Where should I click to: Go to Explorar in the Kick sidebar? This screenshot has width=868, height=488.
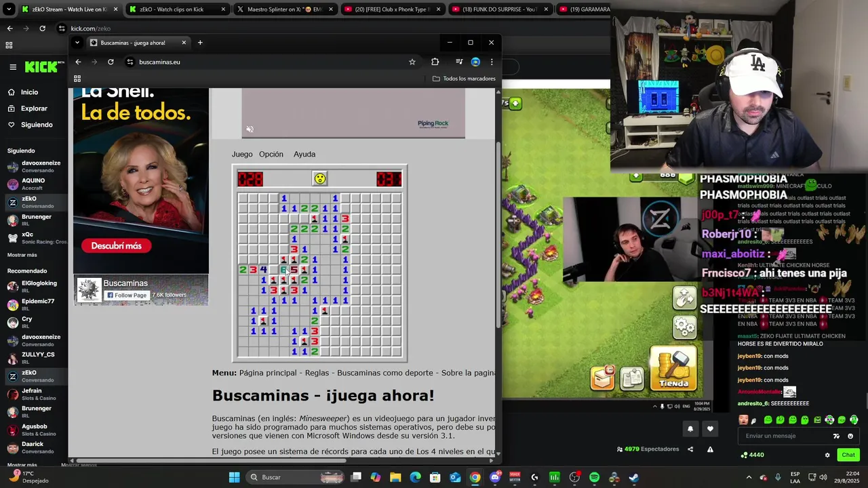34,108
